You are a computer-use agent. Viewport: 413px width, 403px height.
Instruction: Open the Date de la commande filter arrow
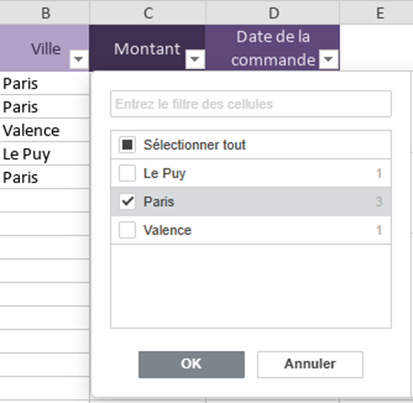point(328,59)
